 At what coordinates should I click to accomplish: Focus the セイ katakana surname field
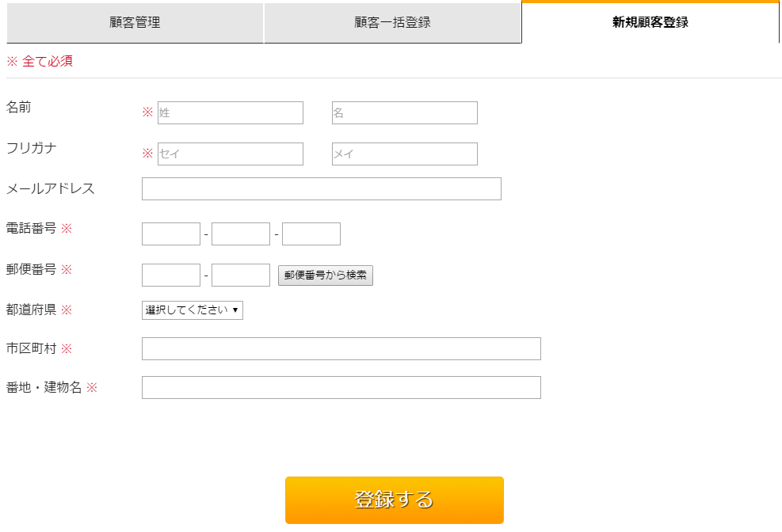coord(230,154)
